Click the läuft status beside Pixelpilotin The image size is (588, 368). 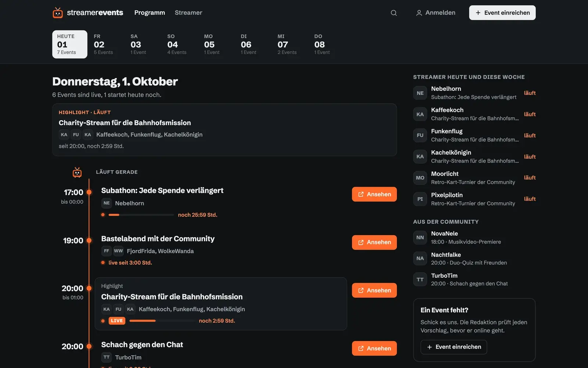(530, 199)
